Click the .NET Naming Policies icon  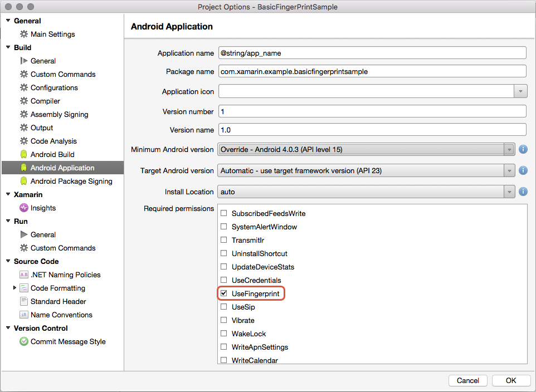[x=23, y=275]
